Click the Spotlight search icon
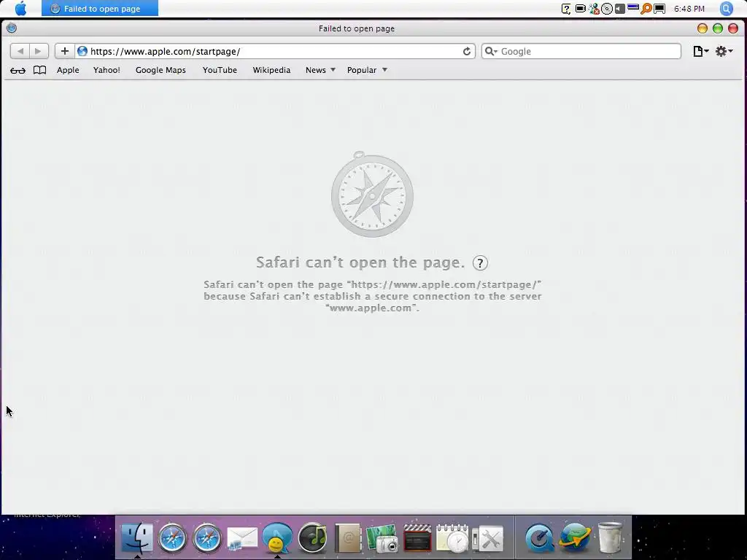This screenshot has width=747, height=560. (x=726, y=9)
